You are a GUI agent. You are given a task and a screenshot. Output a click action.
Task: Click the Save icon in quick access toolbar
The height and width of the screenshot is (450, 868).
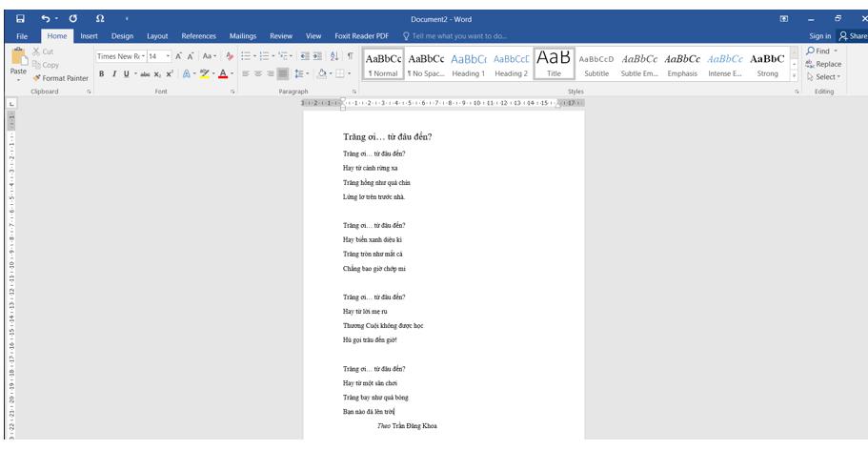tap(20, 18)
